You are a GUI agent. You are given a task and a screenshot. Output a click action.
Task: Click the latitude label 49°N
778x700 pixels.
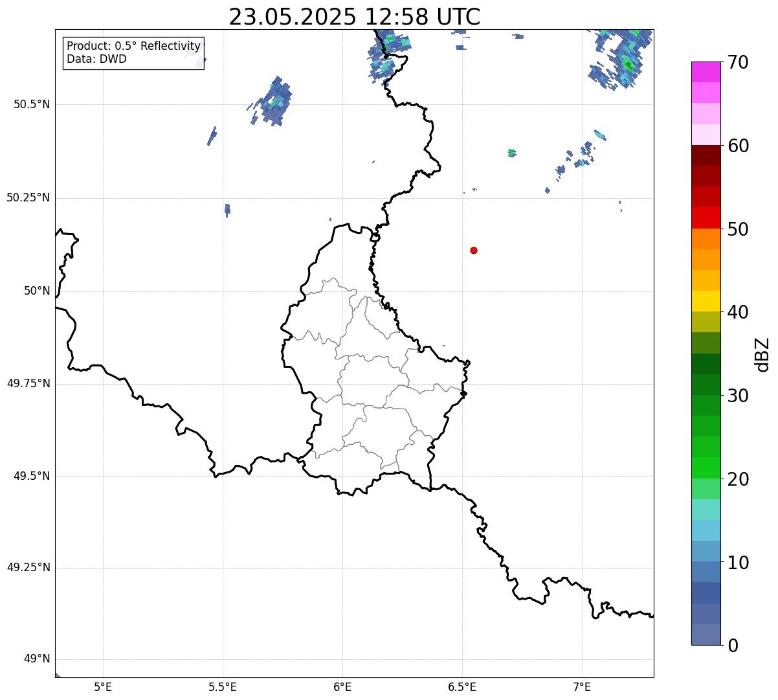(x=37, y=659)
